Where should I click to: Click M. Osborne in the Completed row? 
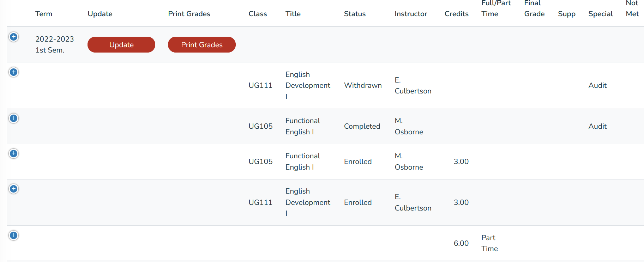point(409,126)
